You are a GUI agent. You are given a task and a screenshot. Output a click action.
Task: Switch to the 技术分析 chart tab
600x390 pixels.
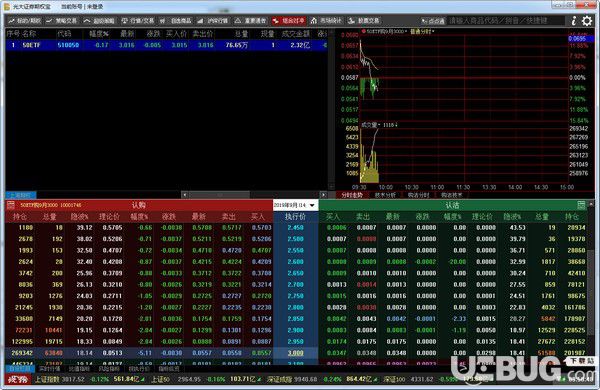(x=385, y=195)
